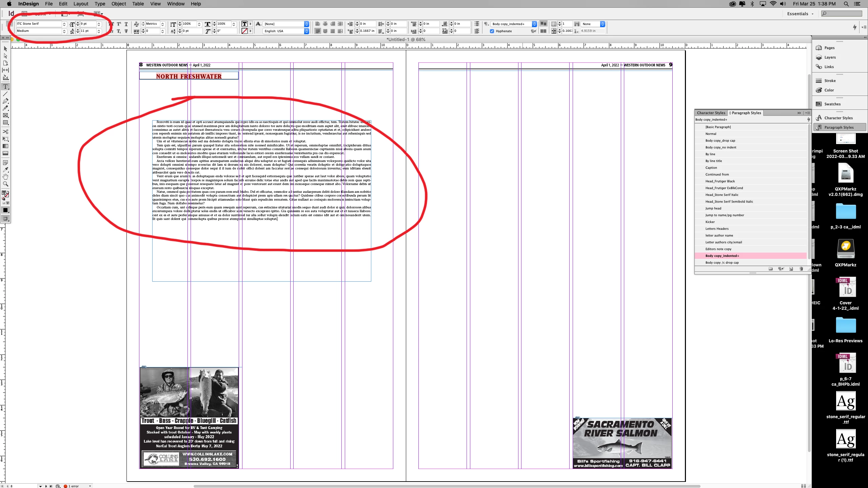Viewport: 868px width, 488px height.
Task: Apply the Caption paragraph style
Action: [x=711, y=168]
